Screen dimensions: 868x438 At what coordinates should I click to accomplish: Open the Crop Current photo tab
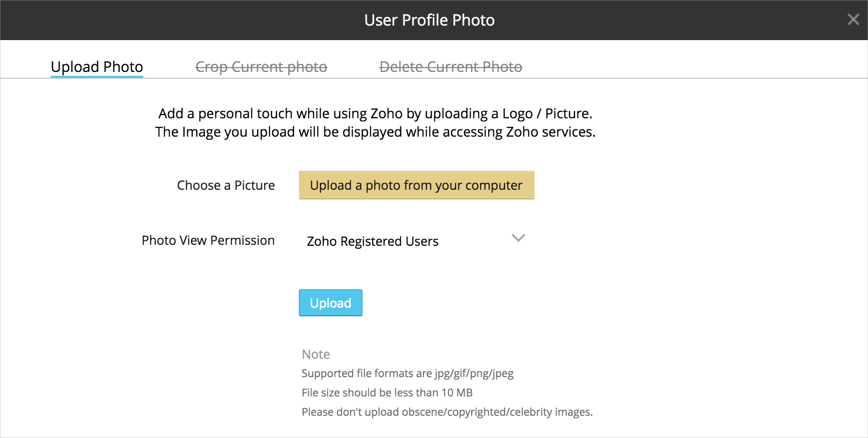point(261,67)
